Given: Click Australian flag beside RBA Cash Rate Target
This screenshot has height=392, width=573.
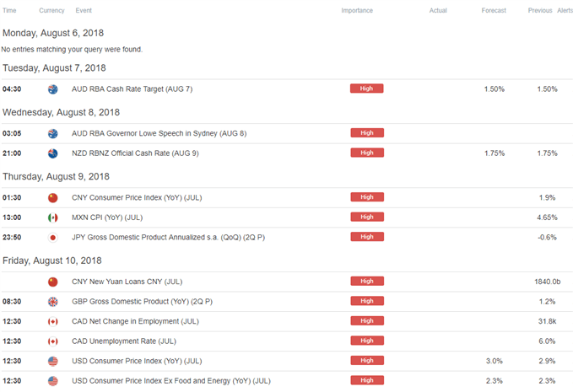Looking at the screenshot, I should pos(52,89).
